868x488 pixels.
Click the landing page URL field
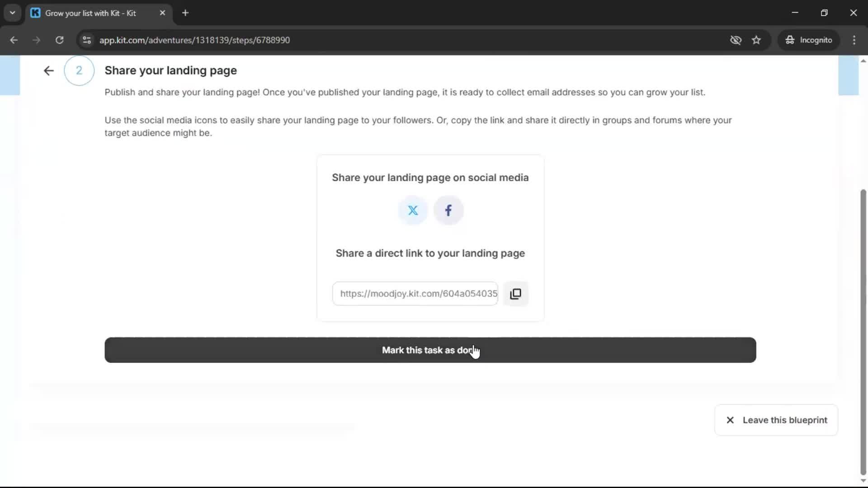tap(415, 293)
